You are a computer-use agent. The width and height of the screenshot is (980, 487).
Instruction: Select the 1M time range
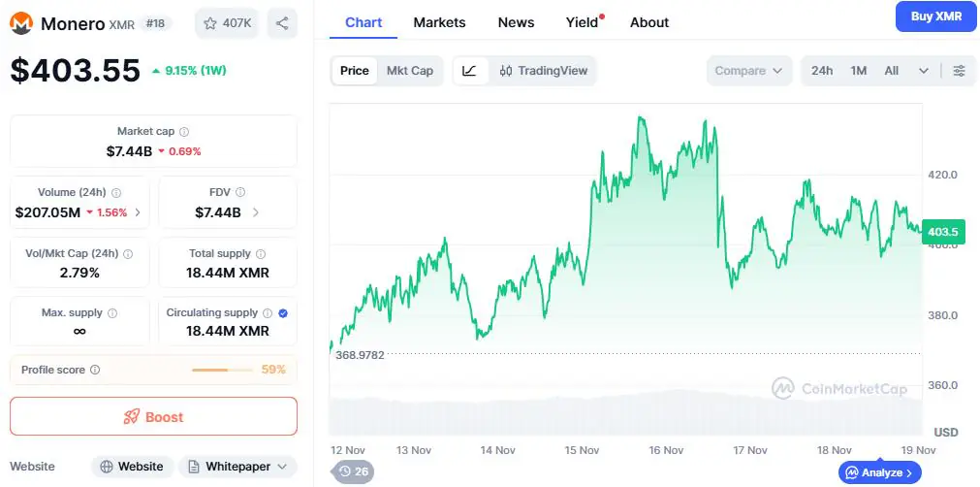tap(858, 71)
